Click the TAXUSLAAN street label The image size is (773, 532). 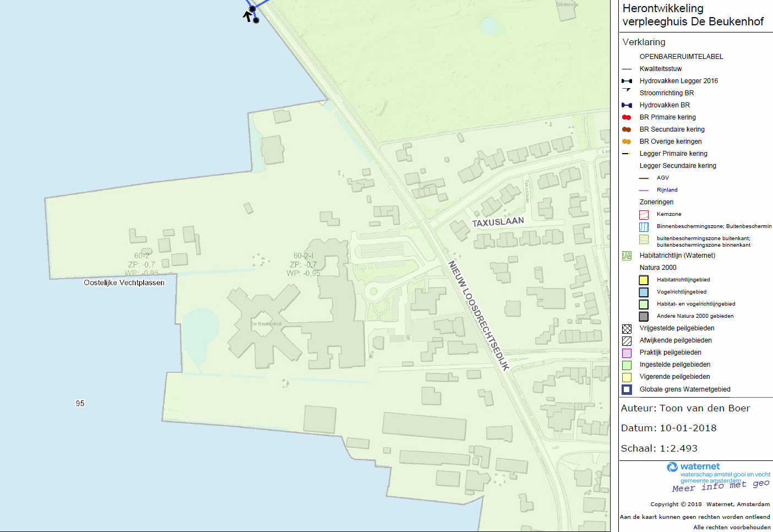[x=498, y=221]
